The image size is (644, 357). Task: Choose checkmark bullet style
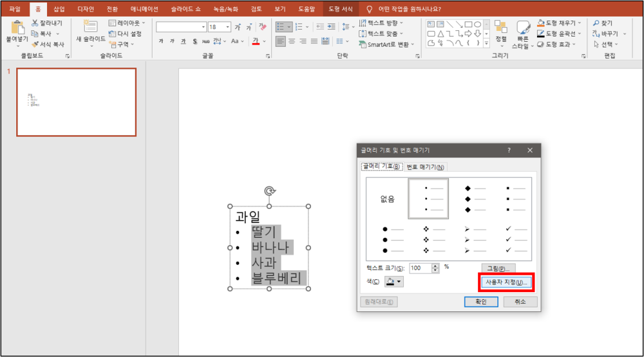coord(516,239)
